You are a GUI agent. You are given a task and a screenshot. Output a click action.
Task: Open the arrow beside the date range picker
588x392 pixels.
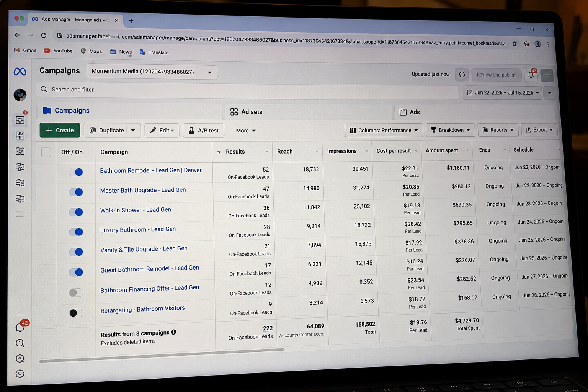pyautogui.click(x=549, y=93)
